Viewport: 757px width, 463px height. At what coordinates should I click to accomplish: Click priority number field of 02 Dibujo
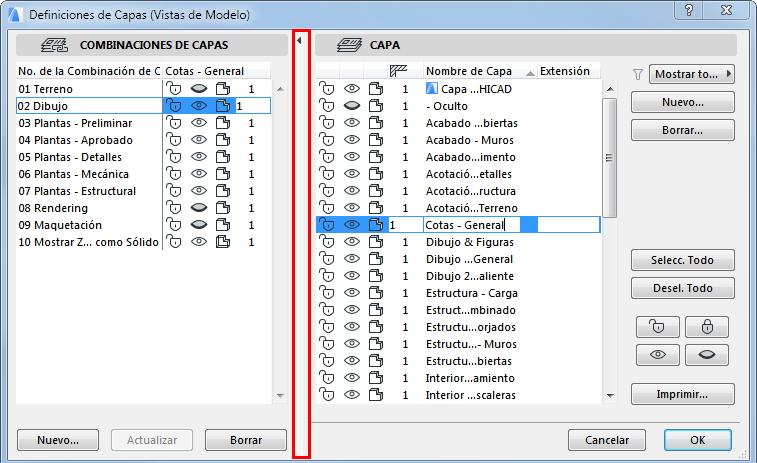(252, 106)
